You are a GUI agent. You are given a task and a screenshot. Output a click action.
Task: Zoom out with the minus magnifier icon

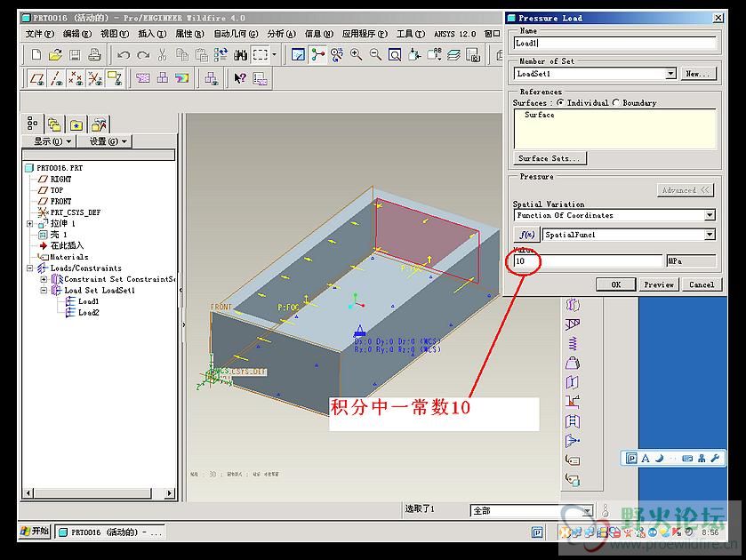click(375, 55)
